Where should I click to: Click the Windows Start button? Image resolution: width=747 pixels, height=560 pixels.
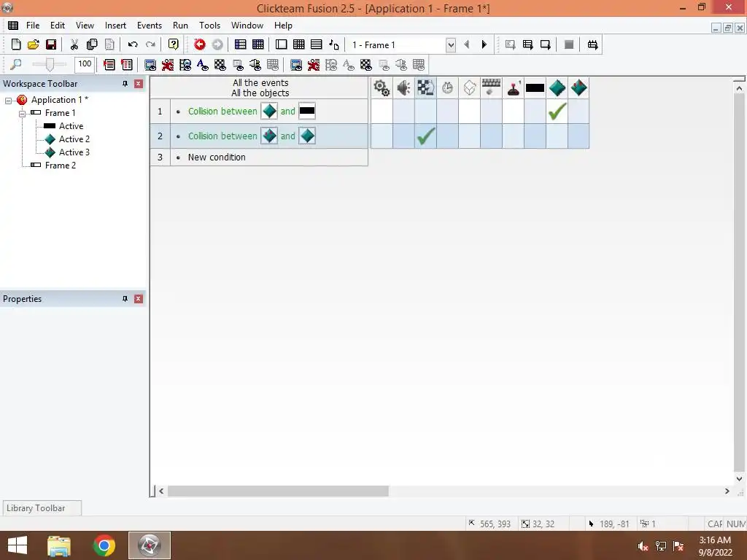[x=18, y=545]
